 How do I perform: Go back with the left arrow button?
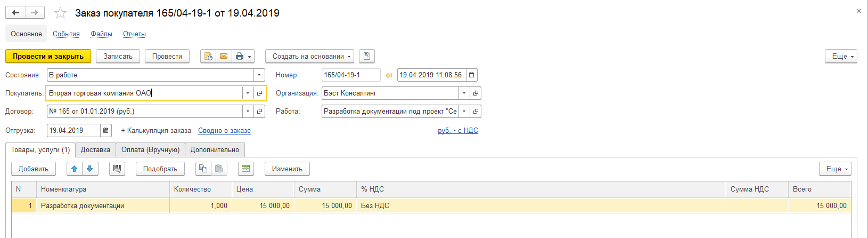click(15, 13)
